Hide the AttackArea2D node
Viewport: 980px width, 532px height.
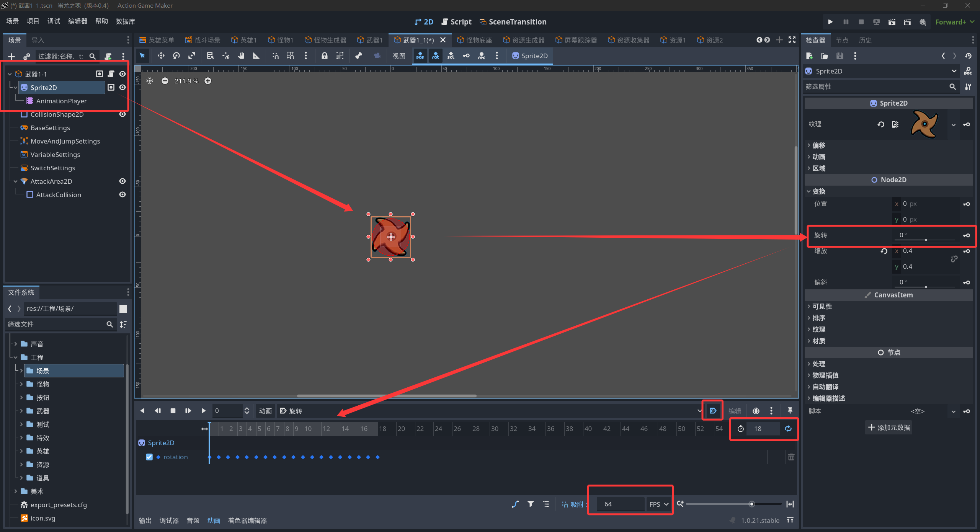(122, 181)
